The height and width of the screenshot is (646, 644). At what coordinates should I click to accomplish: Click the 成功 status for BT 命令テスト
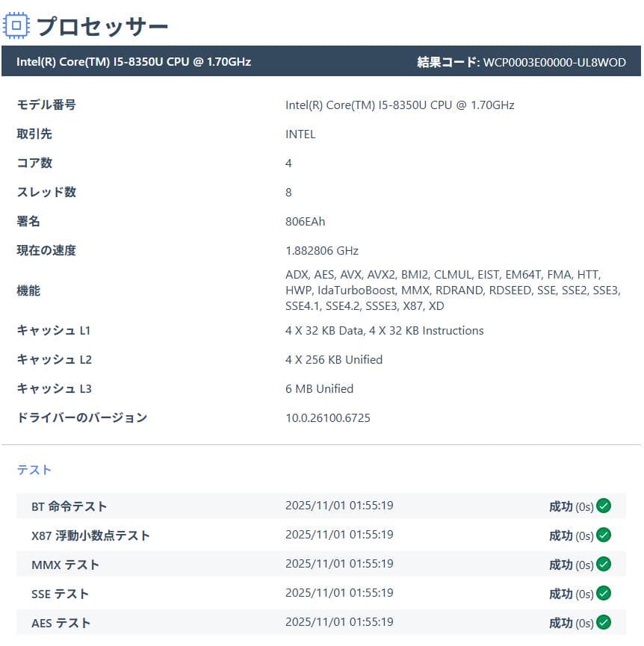point(563,506)
